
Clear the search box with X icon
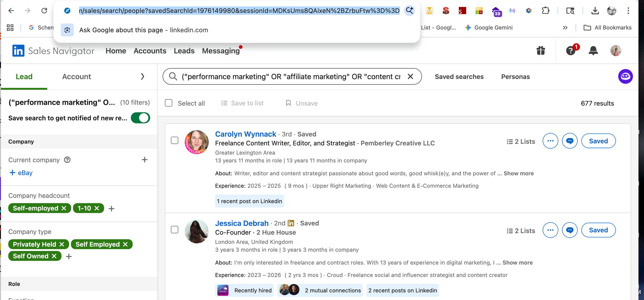tap(410, 77)
